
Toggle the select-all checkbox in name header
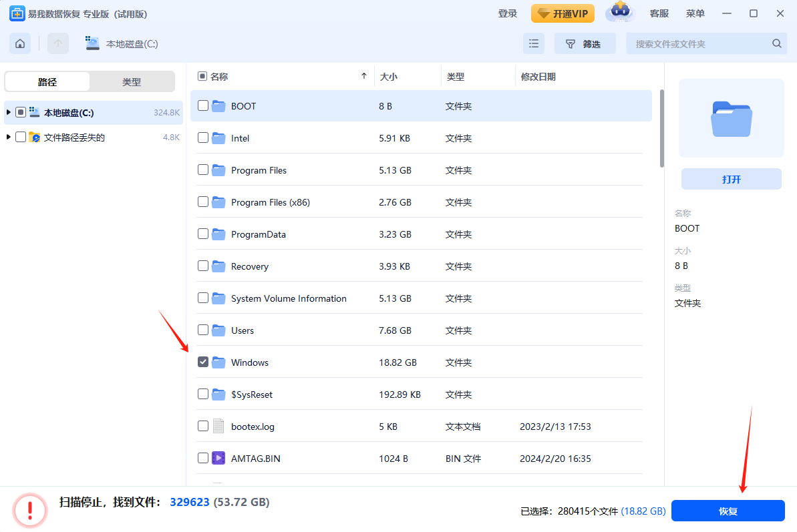(x=202, y=77)
